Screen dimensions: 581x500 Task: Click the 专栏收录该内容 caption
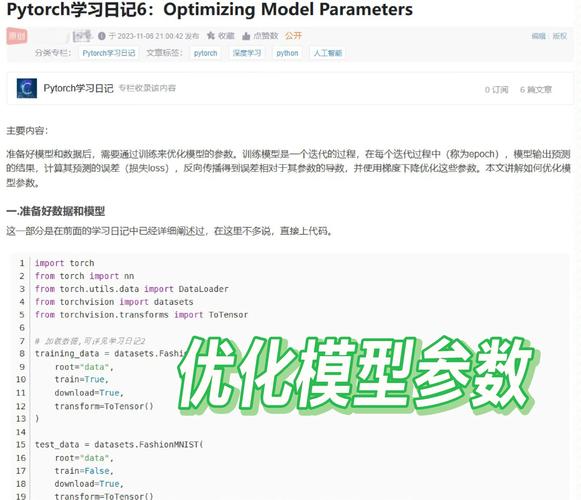click(x=147, y=88)
